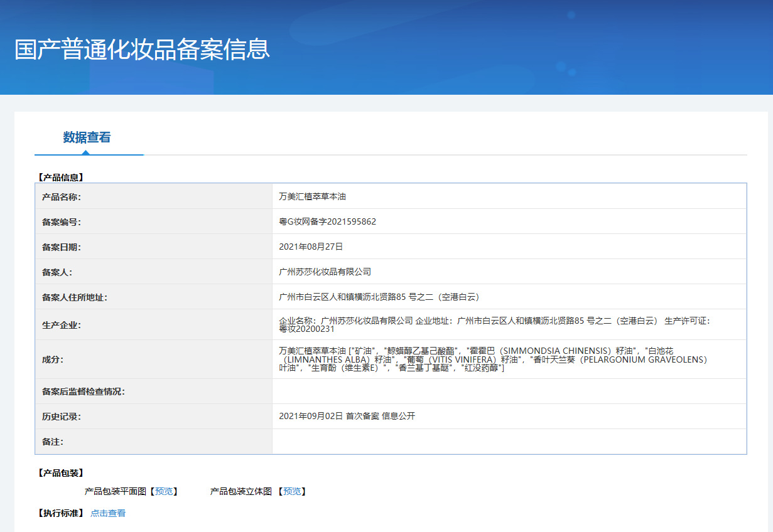Click the 成分 ingredients list text

[x=494, y=359]
